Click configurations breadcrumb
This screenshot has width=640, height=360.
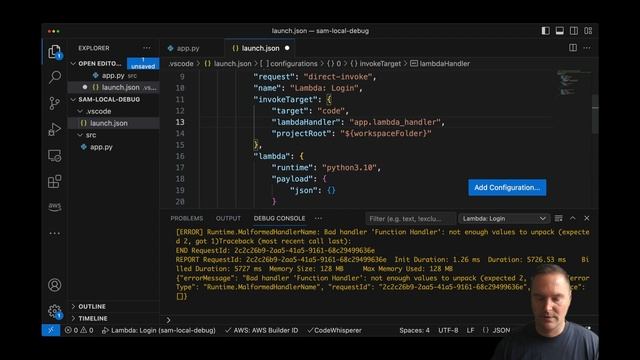289,64
